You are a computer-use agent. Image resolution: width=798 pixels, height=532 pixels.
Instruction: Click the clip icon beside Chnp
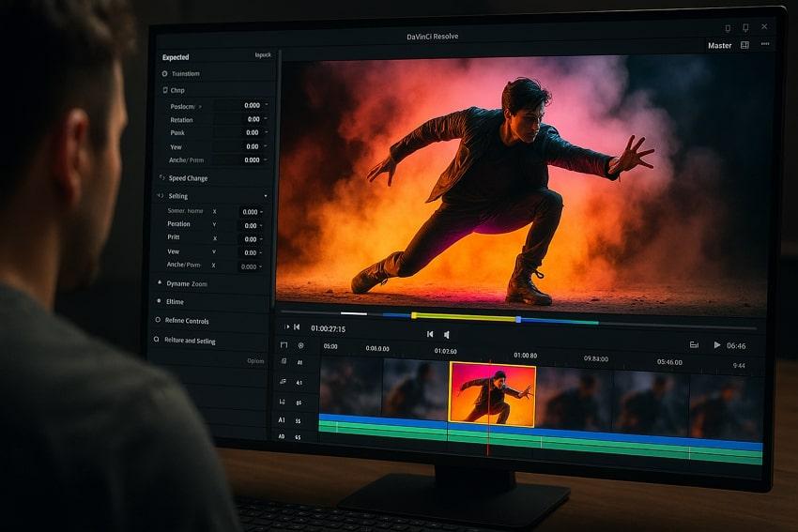click(x=165, y=90)
